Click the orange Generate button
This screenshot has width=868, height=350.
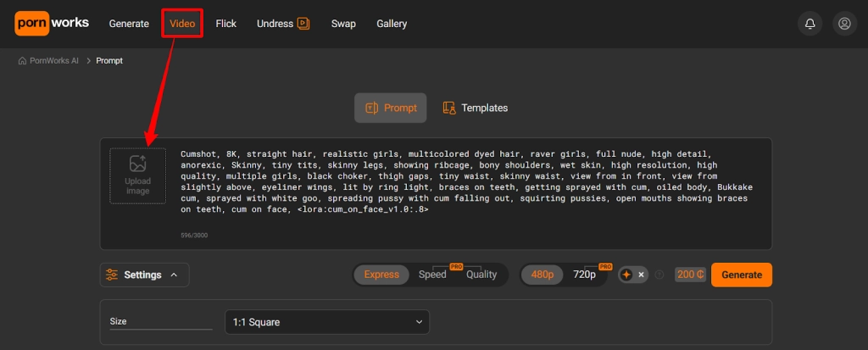click(742, 275)
